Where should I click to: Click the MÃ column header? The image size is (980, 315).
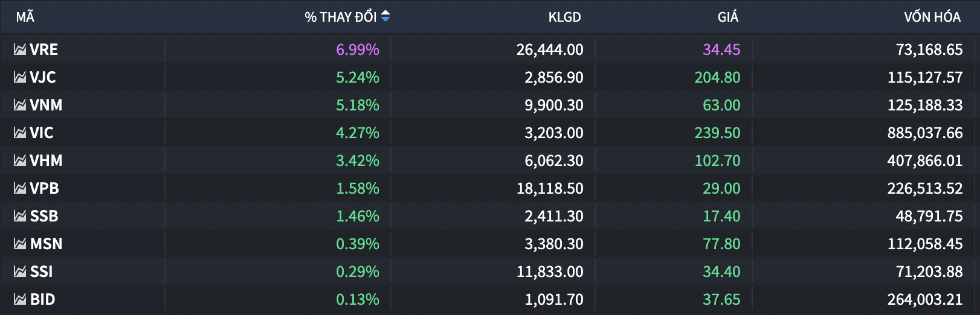[x=25, y=17]
